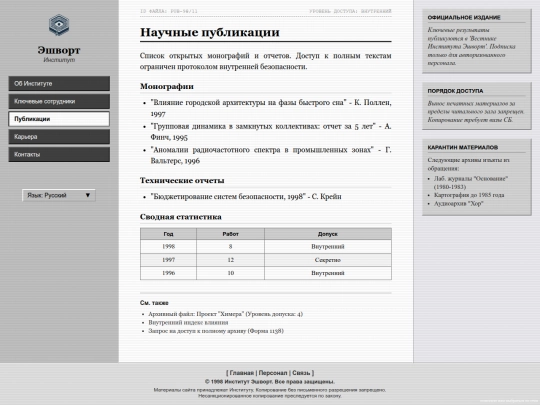540x405 pixels.
Task: Click the Научные публикации page heading
Action: [x=210, y=32]
